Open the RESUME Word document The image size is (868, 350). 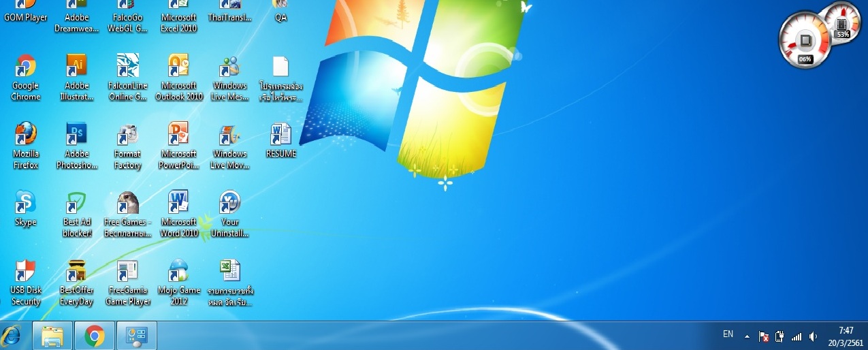point(280,134)
